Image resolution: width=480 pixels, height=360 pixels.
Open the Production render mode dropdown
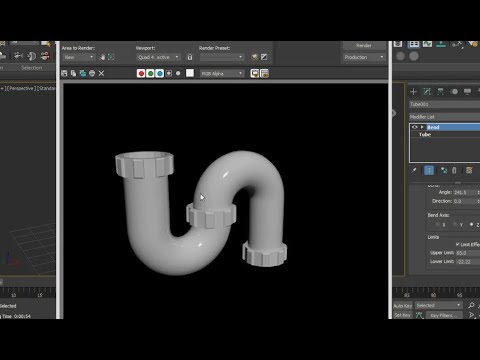point(364,57)
